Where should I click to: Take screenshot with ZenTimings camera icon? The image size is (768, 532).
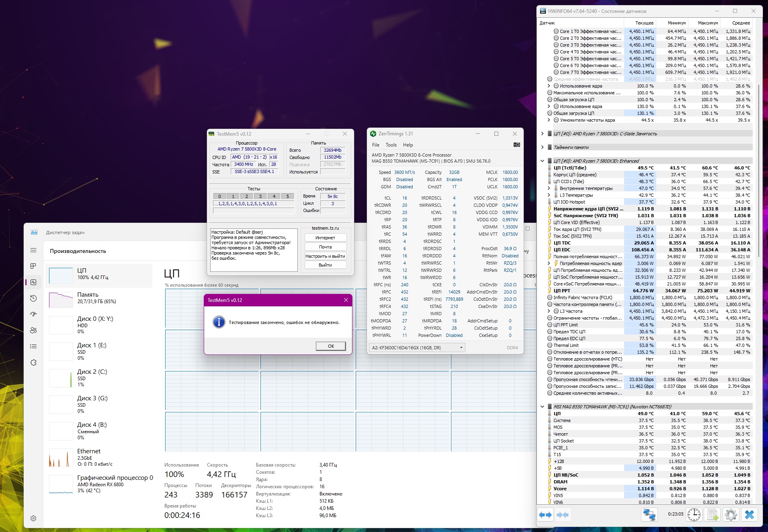click(517, 145)
